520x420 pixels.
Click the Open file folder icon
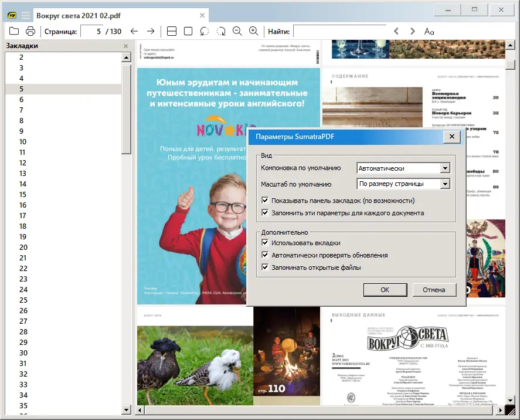(x=14, y=31)
